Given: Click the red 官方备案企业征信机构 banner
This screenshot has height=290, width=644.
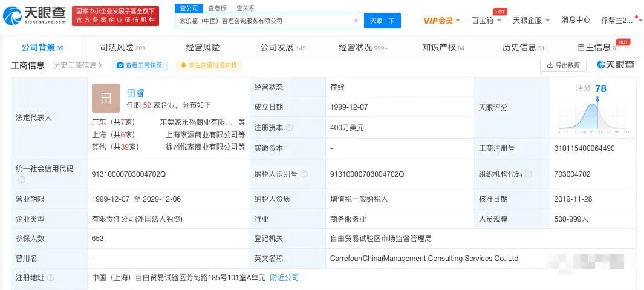Looking at the screenshot, I should pos(115,16).
